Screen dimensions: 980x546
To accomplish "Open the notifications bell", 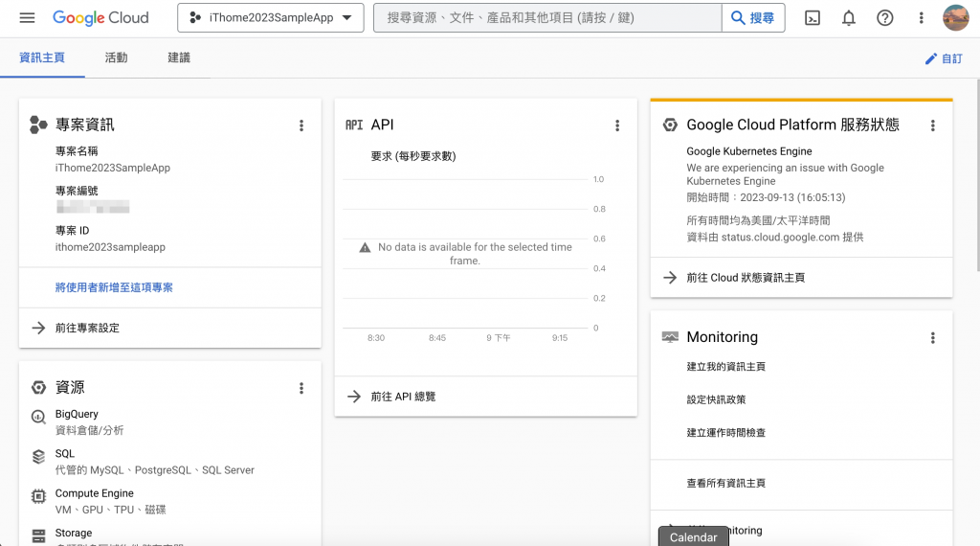I will tap(848, 17).
